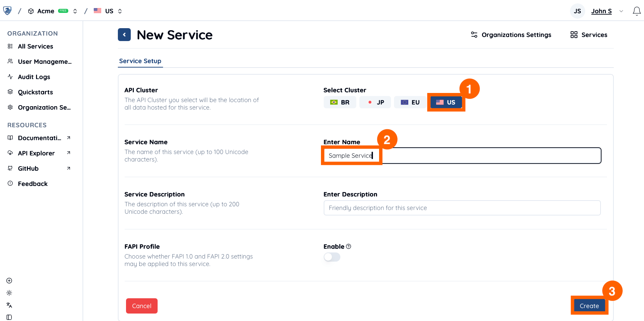Click the Enter Name input field

[x=462, y=155]
